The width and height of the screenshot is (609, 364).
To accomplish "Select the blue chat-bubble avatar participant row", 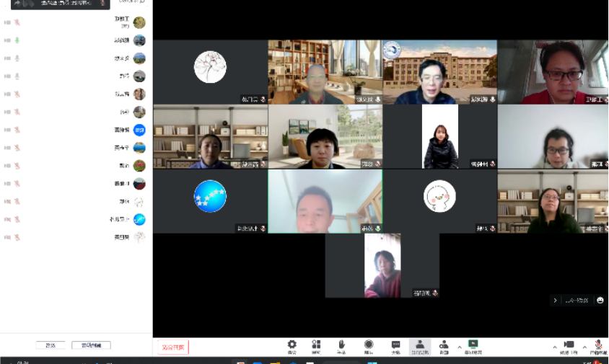I will (x=72, y=130).
